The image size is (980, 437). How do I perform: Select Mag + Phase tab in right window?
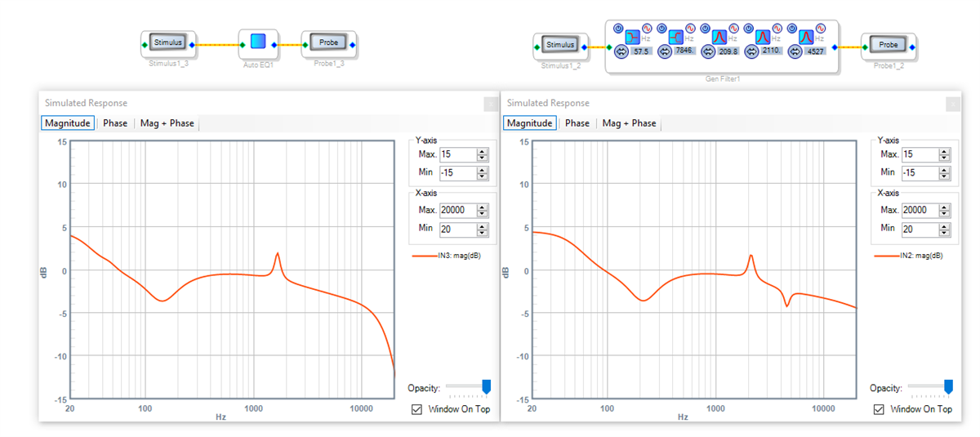point(629,123)
